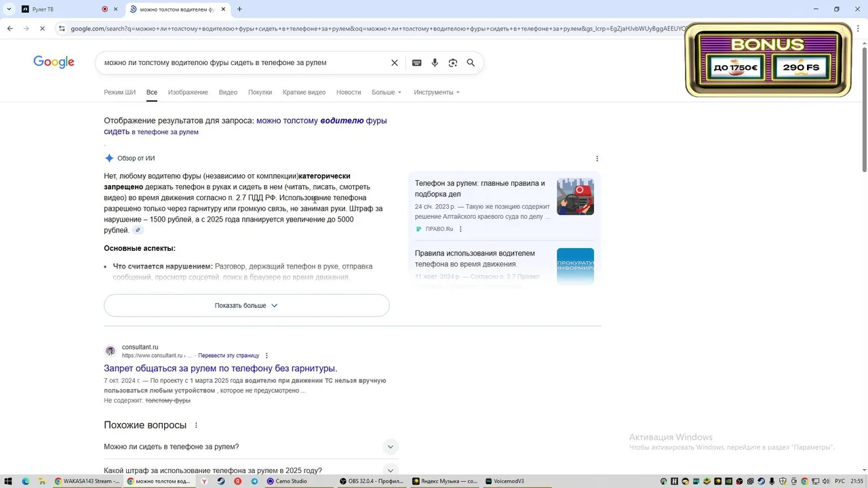
Task: Open Microsoft Edge from taskbar
Action: point(25,481)
